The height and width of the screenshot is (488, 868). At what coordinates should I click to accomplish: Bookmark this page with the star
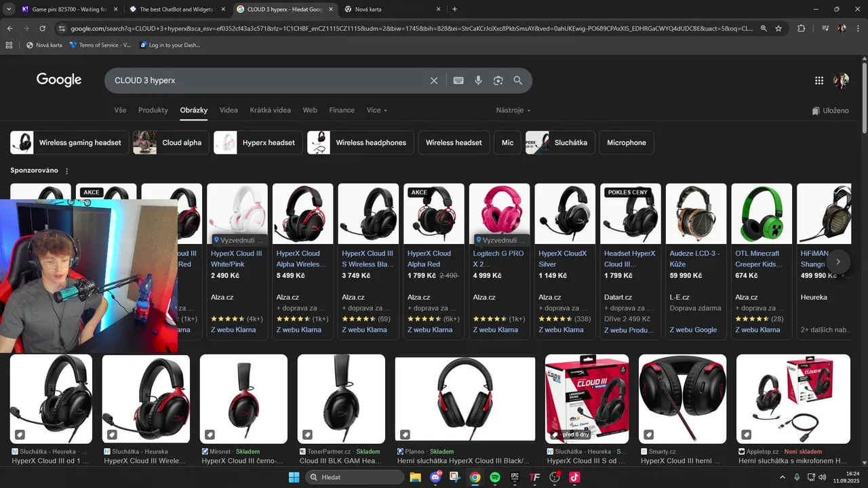pyautogui.click(x=778, y=28)
